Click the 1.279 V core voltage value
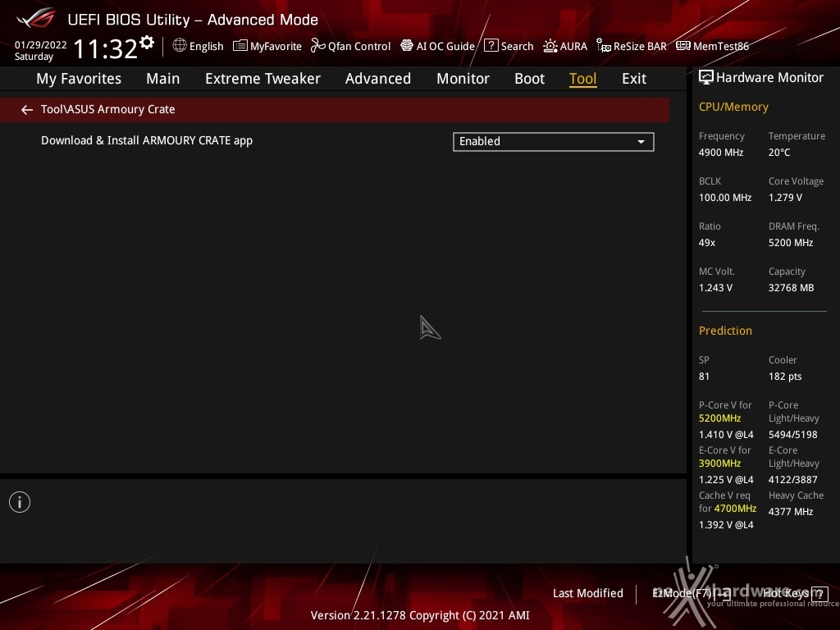 [x=785, y=198]
